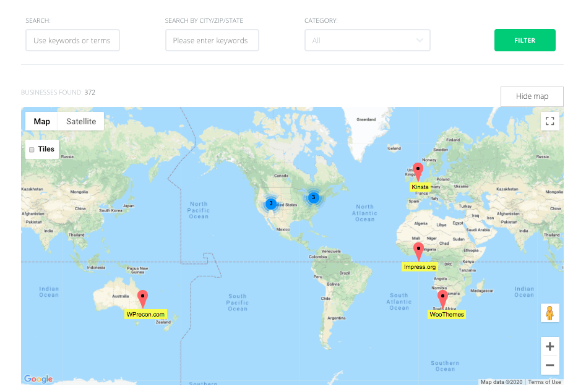Select the Street View pegman
Image resolution: width=586 pixels, height=392 pixels.
point(549,313)
